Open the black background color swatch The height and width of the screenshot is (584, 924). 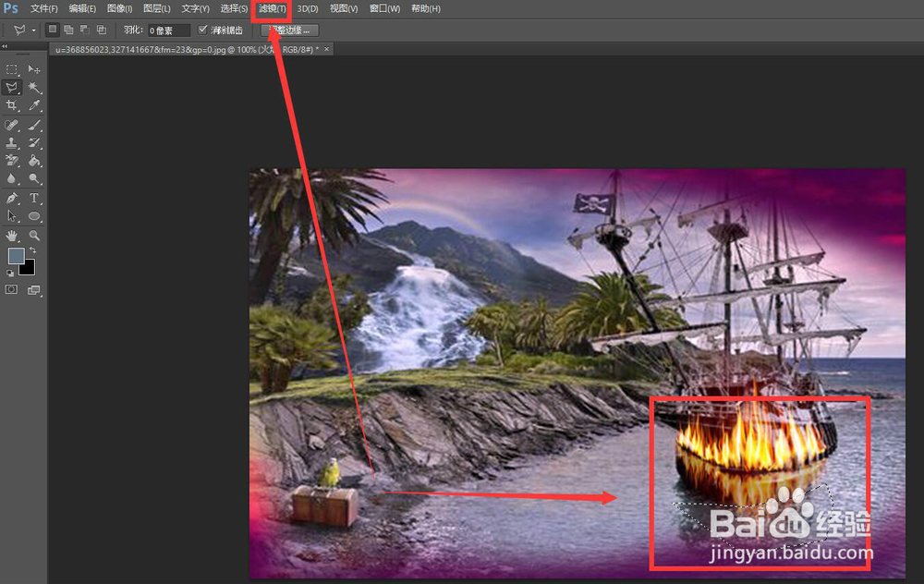coord(30,270)
